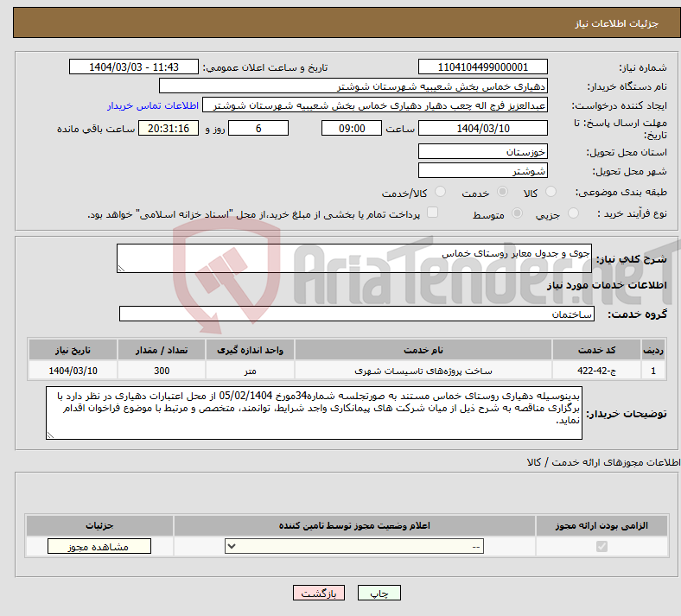Click the تعداد / مقدار column header
Image resolution: width=681 pixels, height=616 pixels.
click(x=162, y=350)
